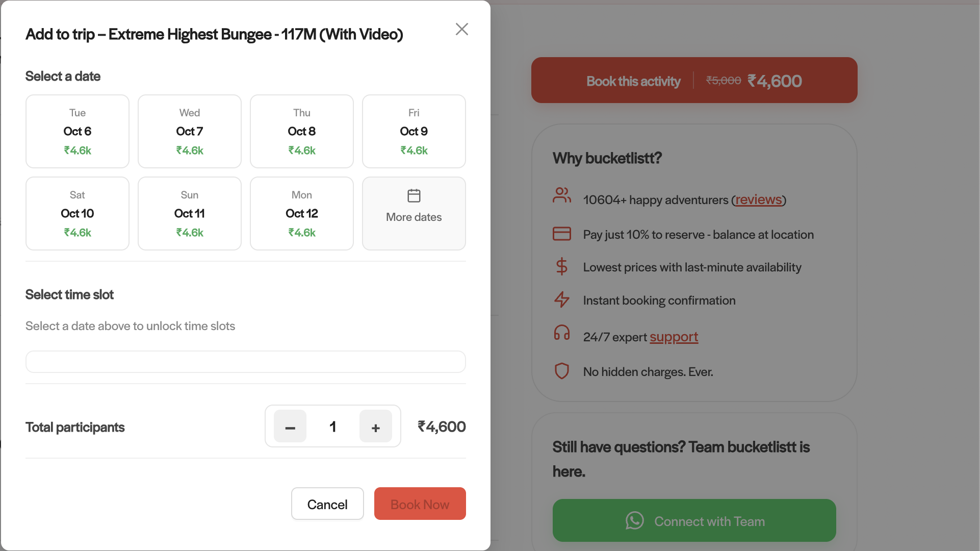The image size is (980, 551).
Task: Click the Cancel button
Action: (x=327, y=504)
